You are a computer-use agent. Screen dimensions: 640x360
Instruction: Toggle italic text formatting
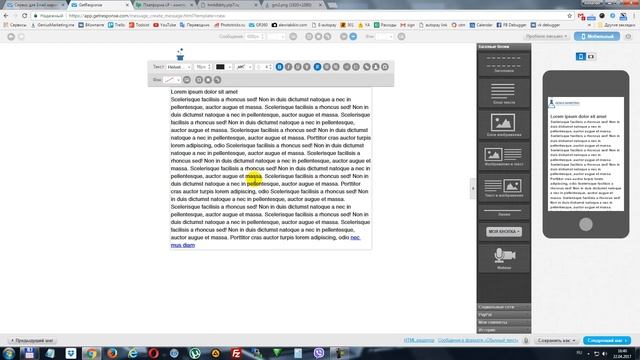click(x=289, y=67)
